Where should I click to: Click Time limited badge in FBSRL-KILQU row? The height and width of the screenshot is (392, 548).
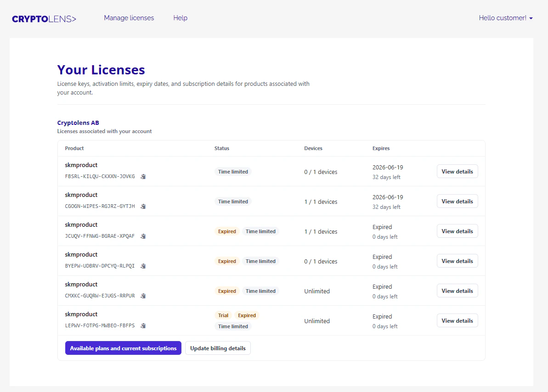click(x=233, y=172)
